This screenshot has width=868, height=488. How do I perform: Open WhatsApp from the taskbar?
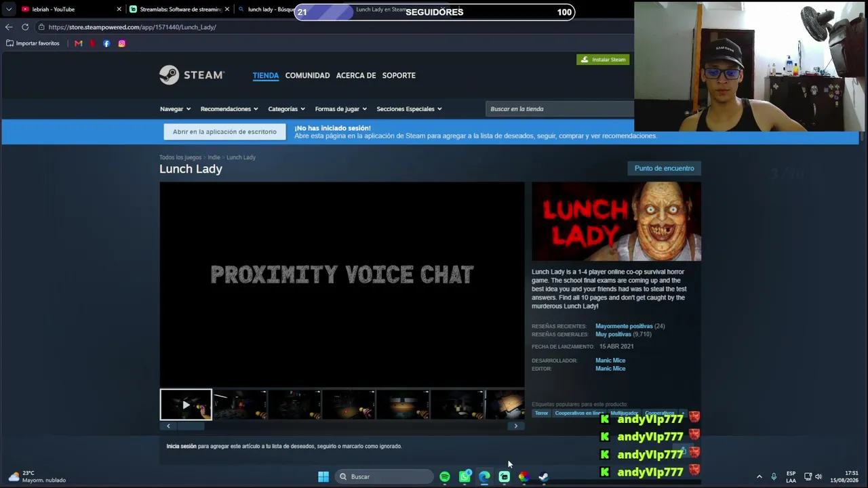465,476
